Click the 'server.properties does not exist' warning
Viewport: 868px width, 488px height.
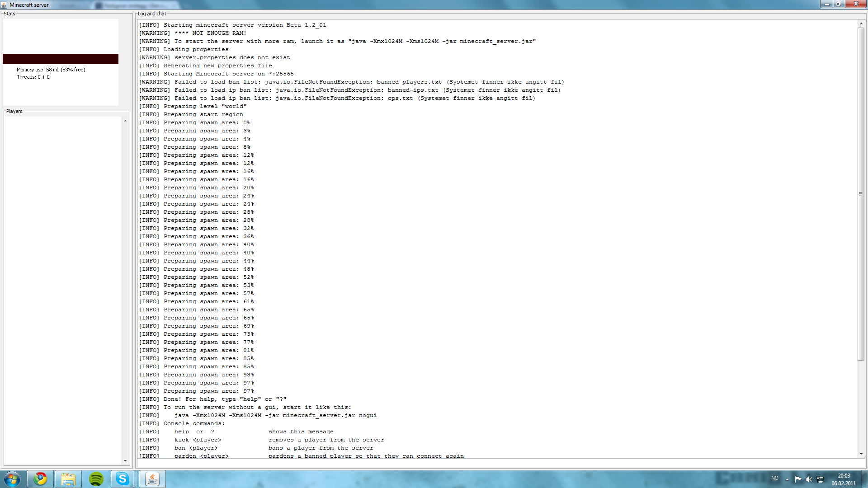click(215, 57)
